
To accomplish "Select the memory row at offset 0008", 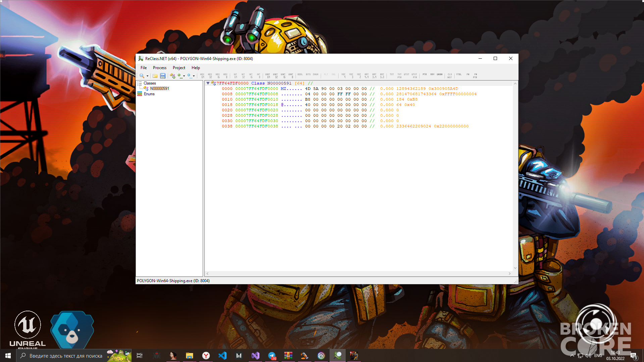I will click(349, 94).
